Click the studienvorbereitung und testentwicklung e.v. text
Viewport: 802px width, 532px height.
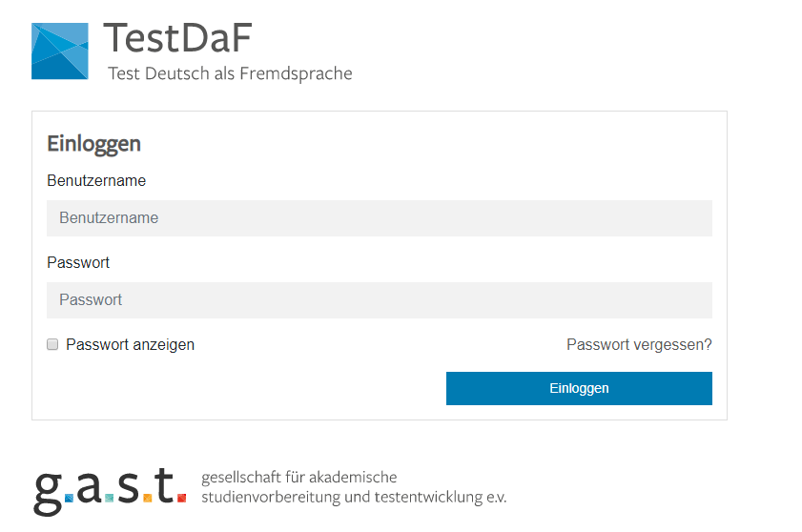coord(354,498)
